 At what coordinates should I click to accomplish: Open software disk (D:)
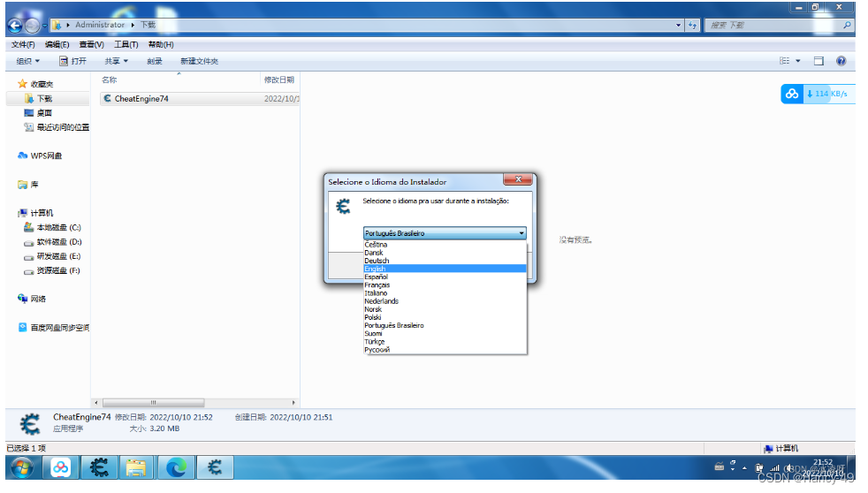coord(52,242)
